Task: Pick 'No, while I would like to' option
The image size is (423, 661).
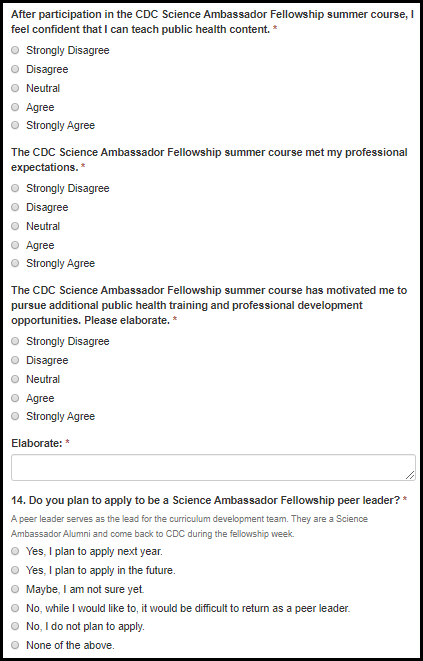Action: click(15, 608)
